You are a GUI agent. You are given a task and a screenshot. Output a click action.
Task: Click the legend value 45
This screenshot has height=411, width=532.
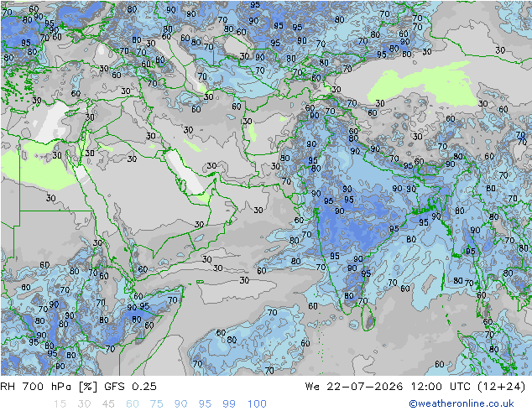pos(108,404)
